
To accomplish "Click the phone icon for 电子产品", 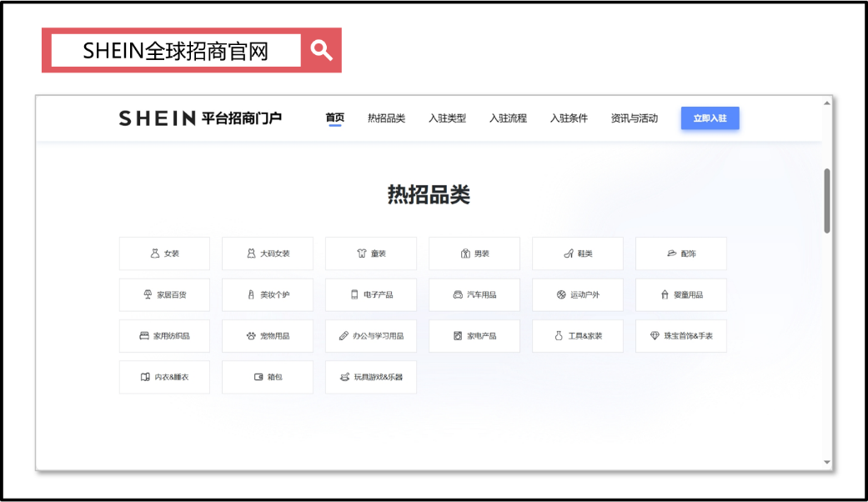I will 354,294.
